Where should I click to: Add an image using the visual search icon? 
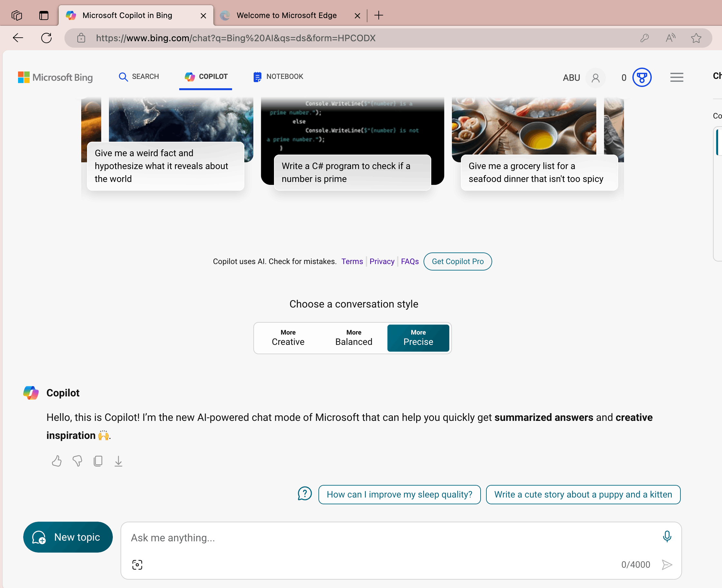[137, 564]
